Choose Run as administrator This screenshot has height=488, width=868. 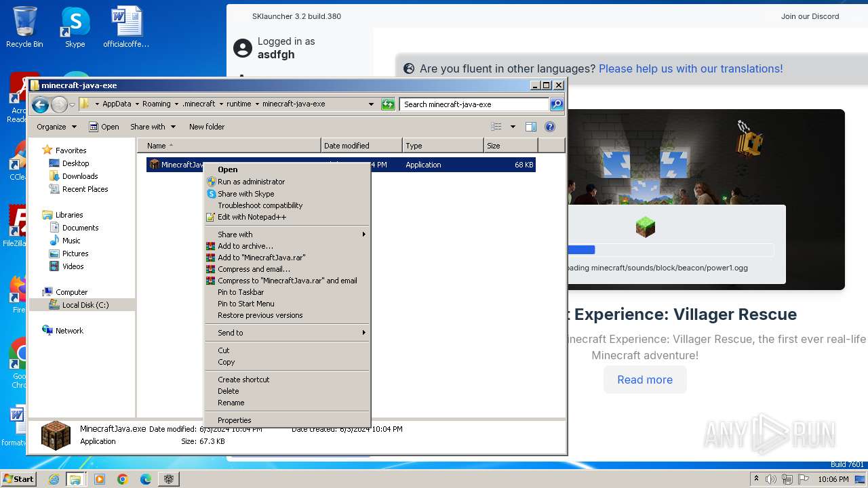288,182
